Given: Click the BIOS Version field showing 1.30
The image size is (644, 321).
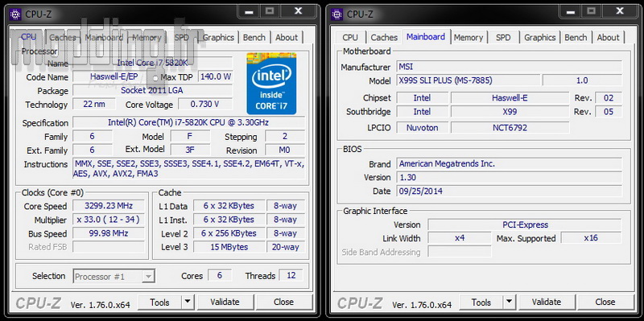Looking at the screenshot, I should pos(510,177).
